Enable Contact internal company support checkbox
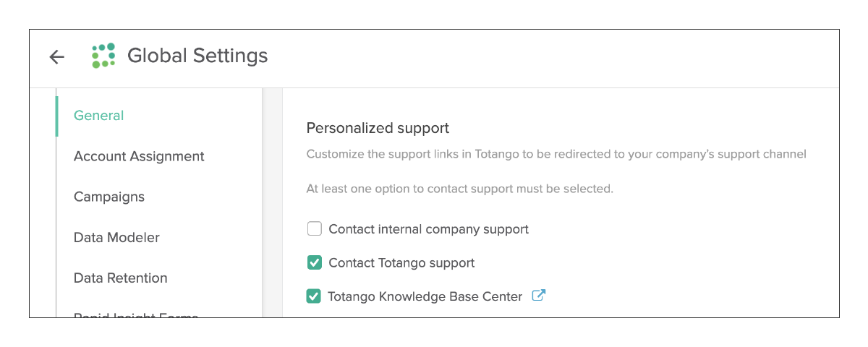868x347 pixels. pyautogui.click(x=314, y=229)
